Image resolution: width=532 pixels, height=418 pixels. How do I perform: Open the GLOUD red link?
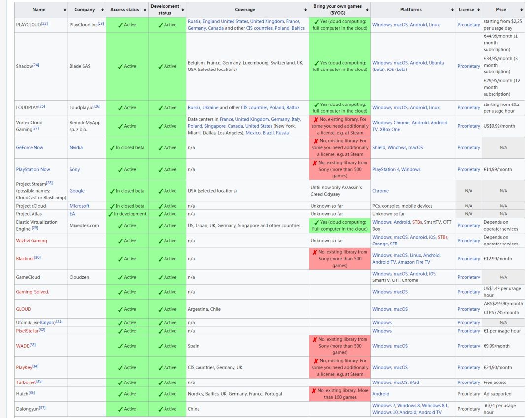pyautogui.click(x=24, y=309)
